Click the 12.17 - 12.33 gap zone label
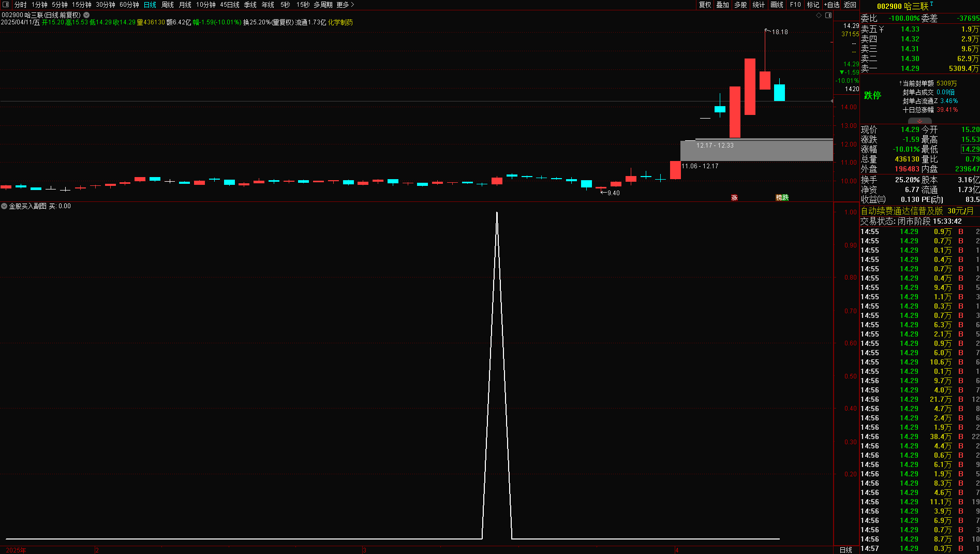 coord(715,145)
